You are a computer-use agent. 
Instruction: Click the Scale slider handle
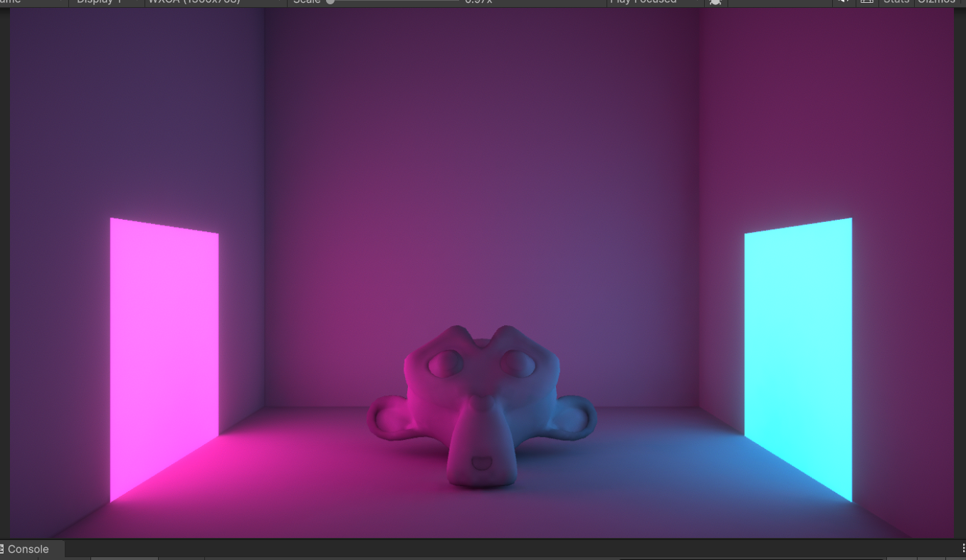pyautogui.click(x=330, y=1)
